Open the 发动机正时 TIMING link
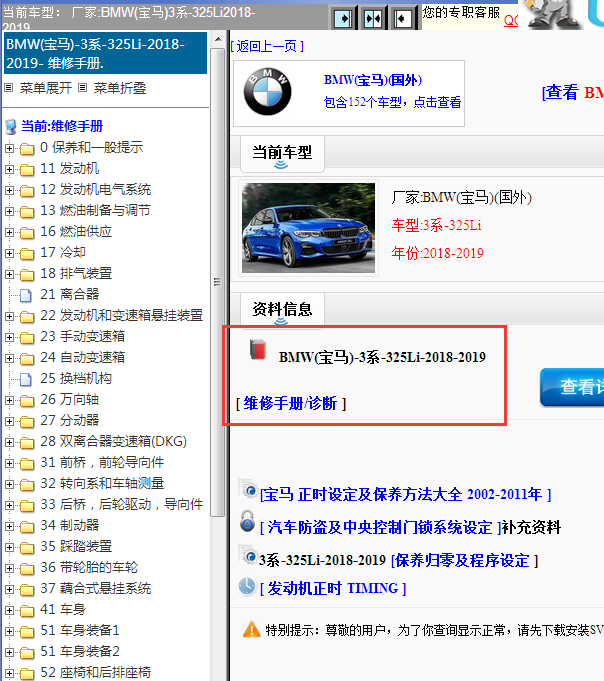The height and width of the screenshot is (681, 604). (x=333, y=588)
